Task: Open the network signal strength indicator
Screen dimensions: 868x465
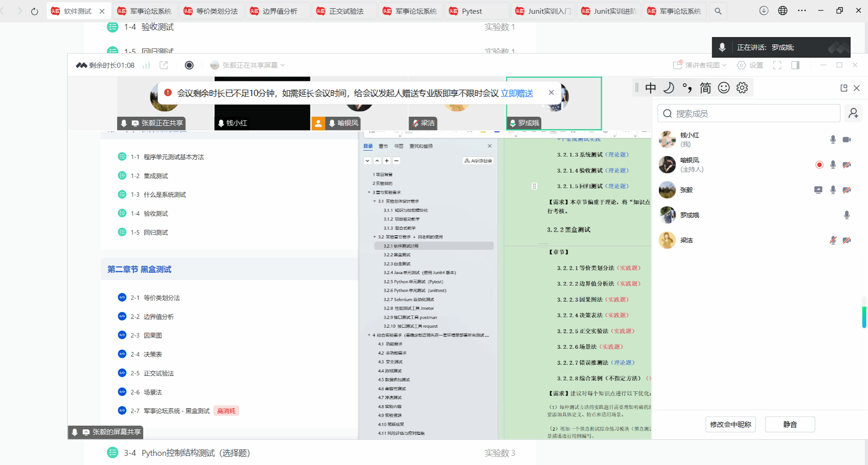Action: click(146, 65)
